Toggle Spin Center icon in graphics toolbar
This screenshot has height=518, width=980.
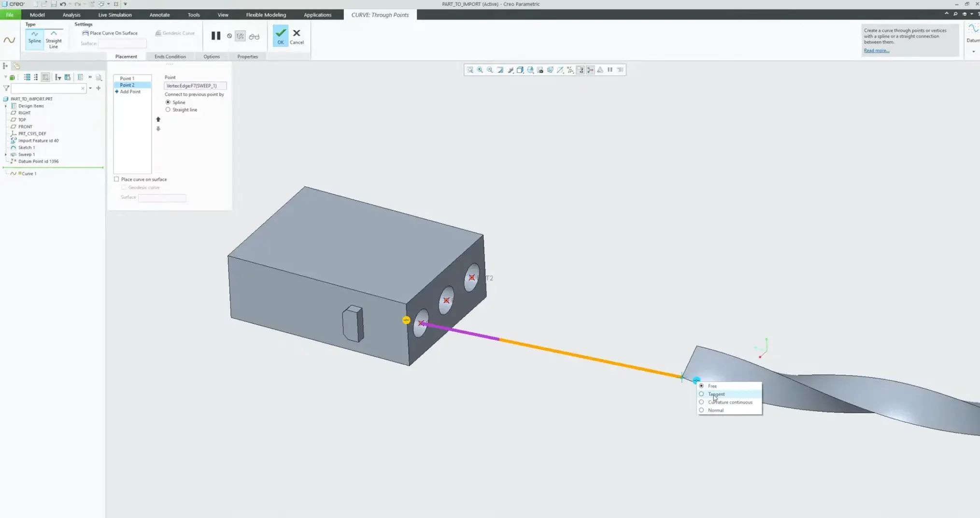(x=590, y=70)
